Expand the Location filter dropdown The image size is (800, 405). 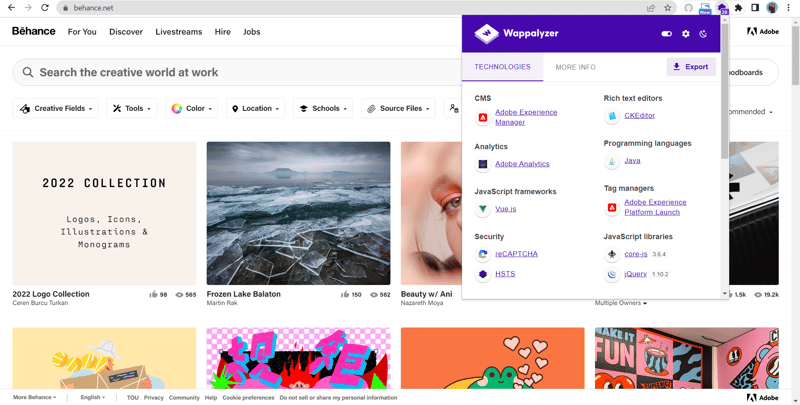point(256,108)
